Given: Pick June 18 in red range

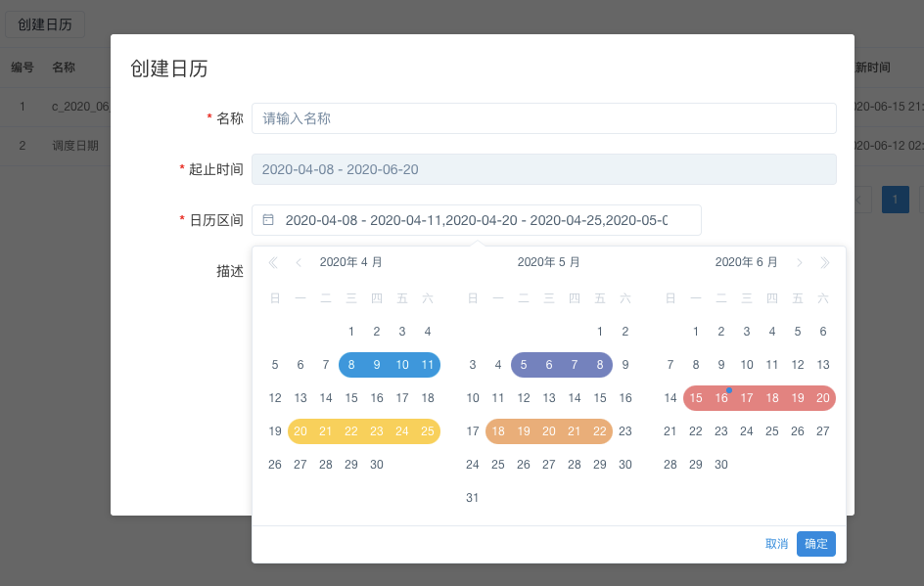Looking at the screenshot, I should pyautogui.click(x=772, y=398).
